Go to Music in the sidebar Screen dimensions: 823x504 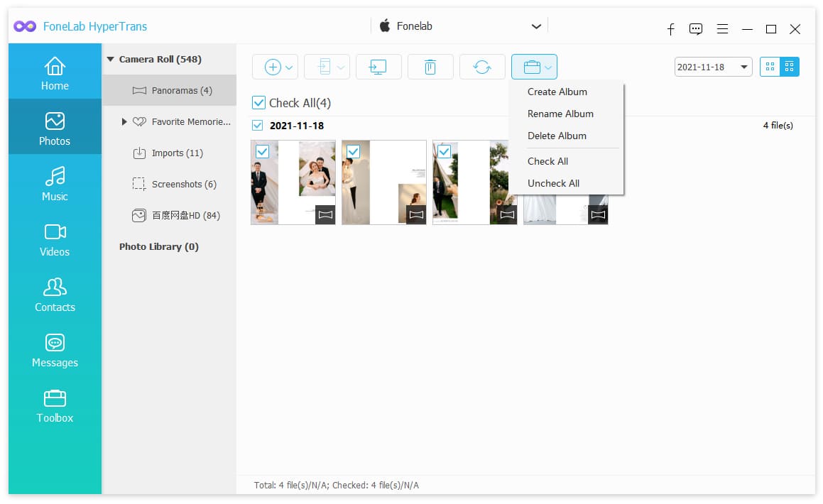(x=55, y=184)
